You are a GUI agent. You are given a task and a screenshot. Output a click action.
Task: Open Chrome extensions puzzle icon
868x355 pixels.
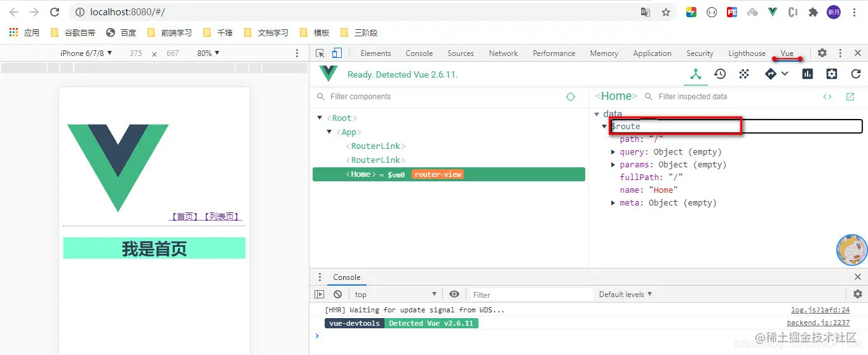813,12
